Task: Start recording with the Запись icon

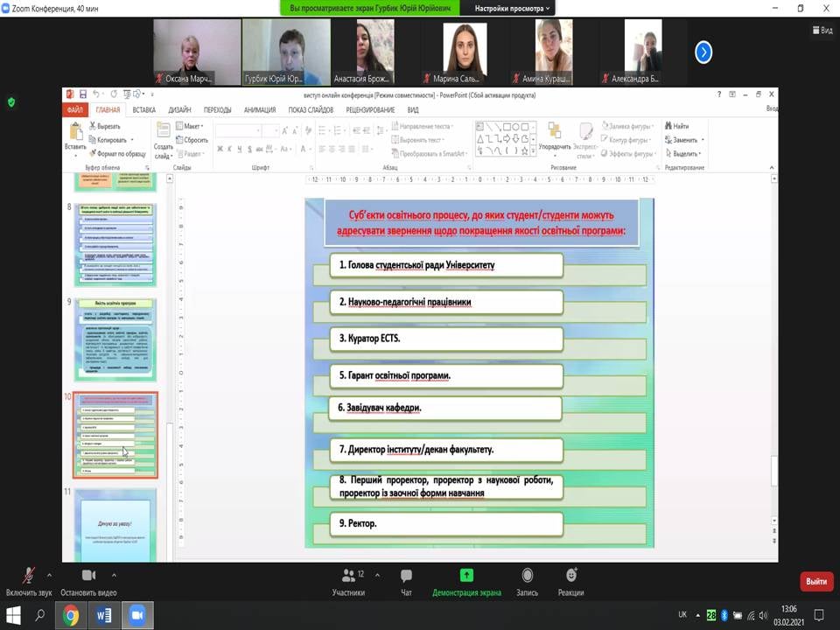Action: coord(527,576)
